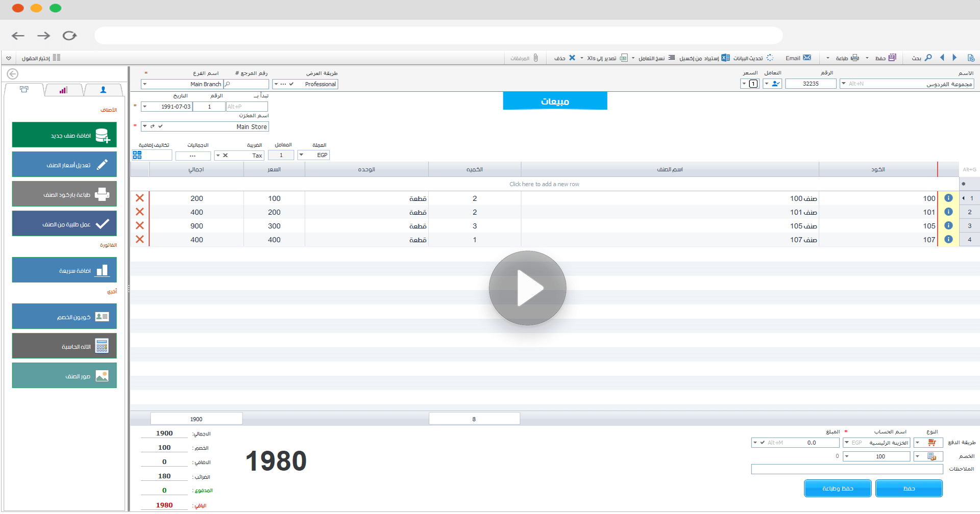The height and width of the screenshot is (514, 980).
Task: Show info for item 107
Action: coord(948,239)
